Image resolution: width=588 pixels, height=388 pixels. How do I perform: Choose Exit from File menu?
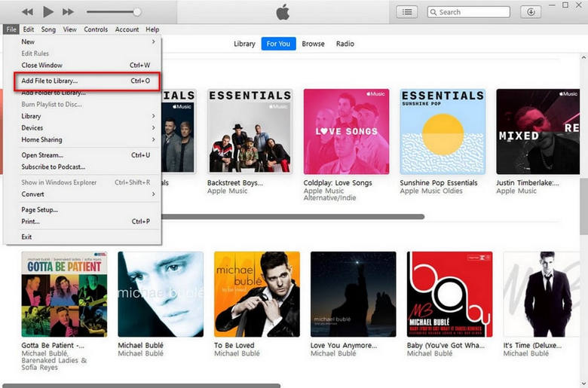[86, 237]
